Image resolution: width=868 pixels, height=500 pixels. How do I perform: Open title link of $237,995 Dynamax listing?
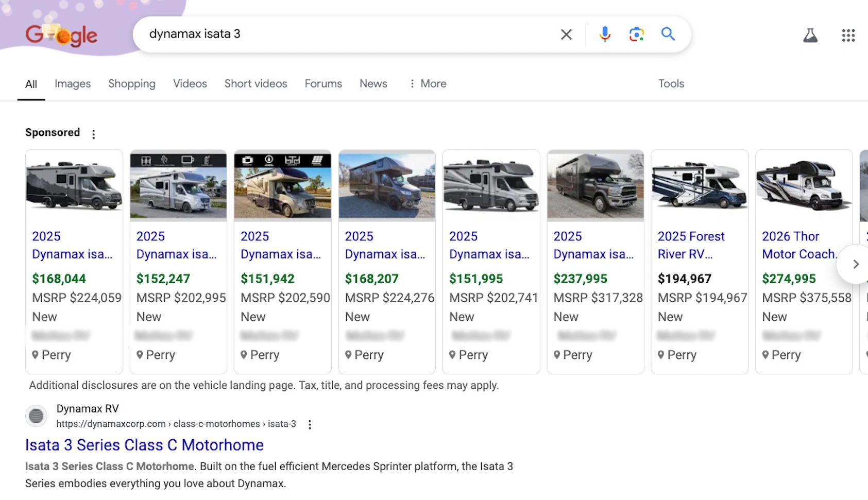tap(593, 245)
